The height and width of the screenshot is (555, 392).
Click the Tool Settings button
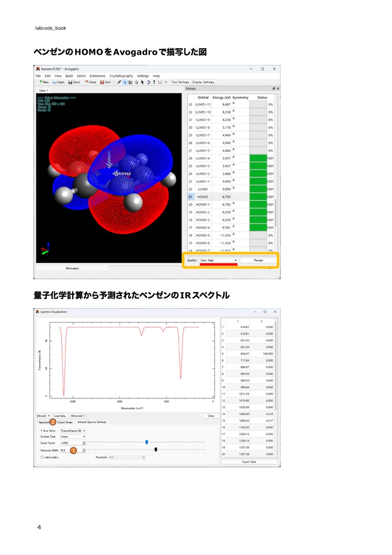click(x=181, y=82)
